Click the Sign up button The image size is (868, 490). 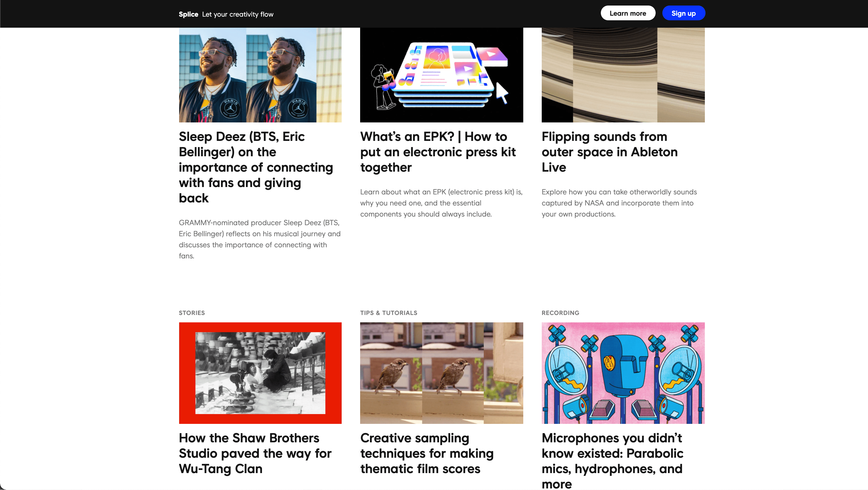pos(683,13)
